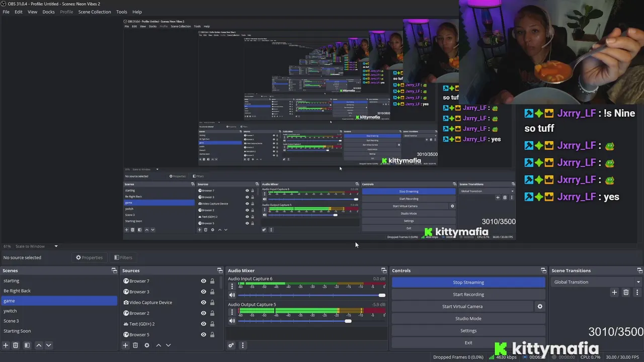Open the Scene Collection menu

coord(95,12)
